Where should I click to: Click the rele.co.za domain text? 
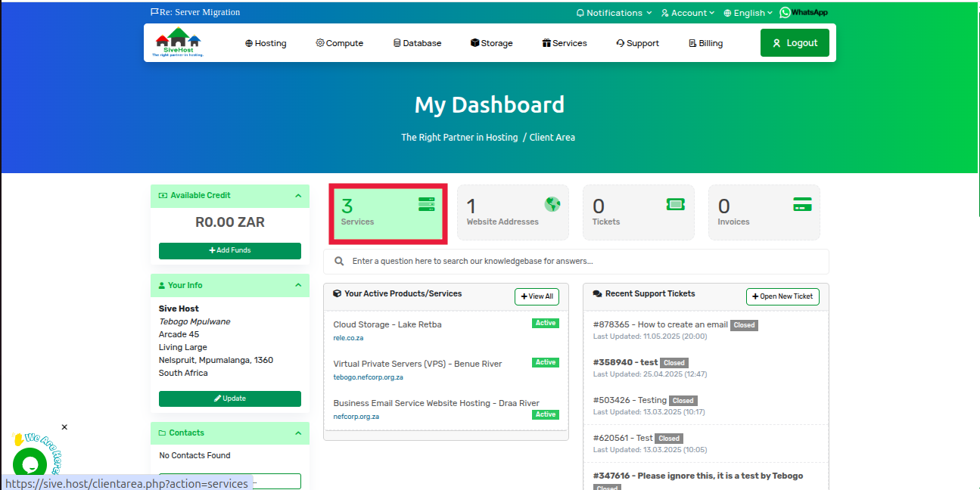point(348,338)
